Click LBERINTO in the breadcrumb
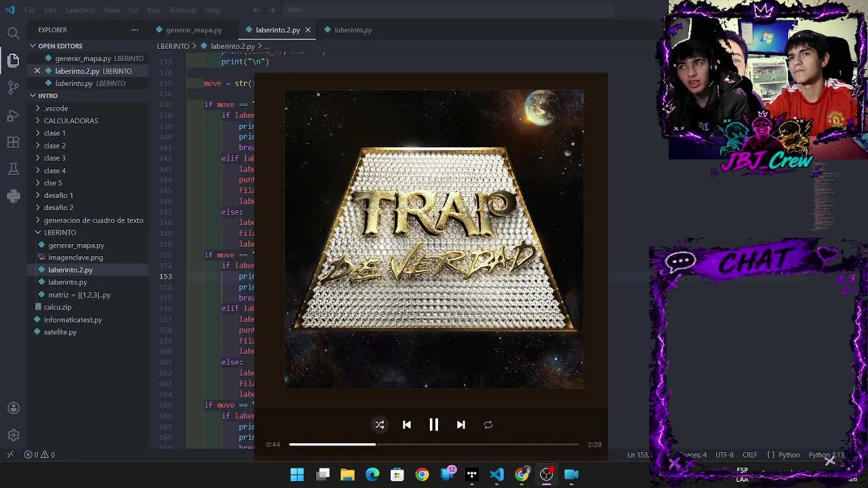 click(x=173, y=46)
